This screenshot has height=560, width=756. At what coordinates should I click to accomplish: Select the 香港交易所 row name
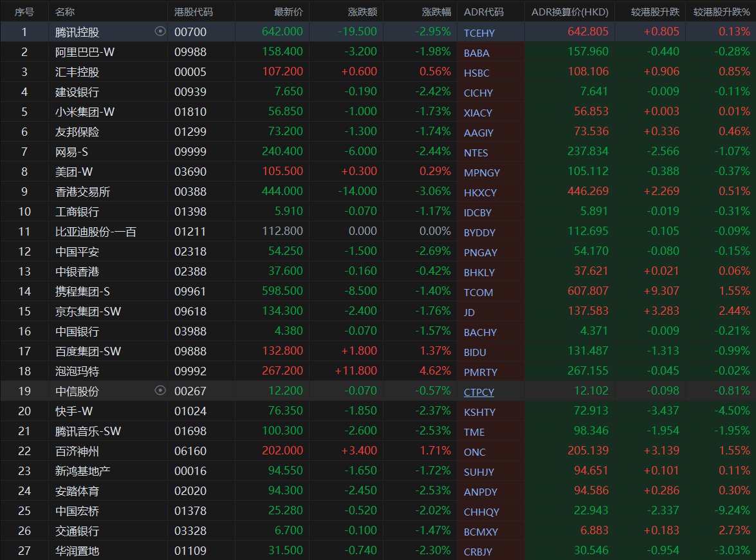[x=82, y=192]
